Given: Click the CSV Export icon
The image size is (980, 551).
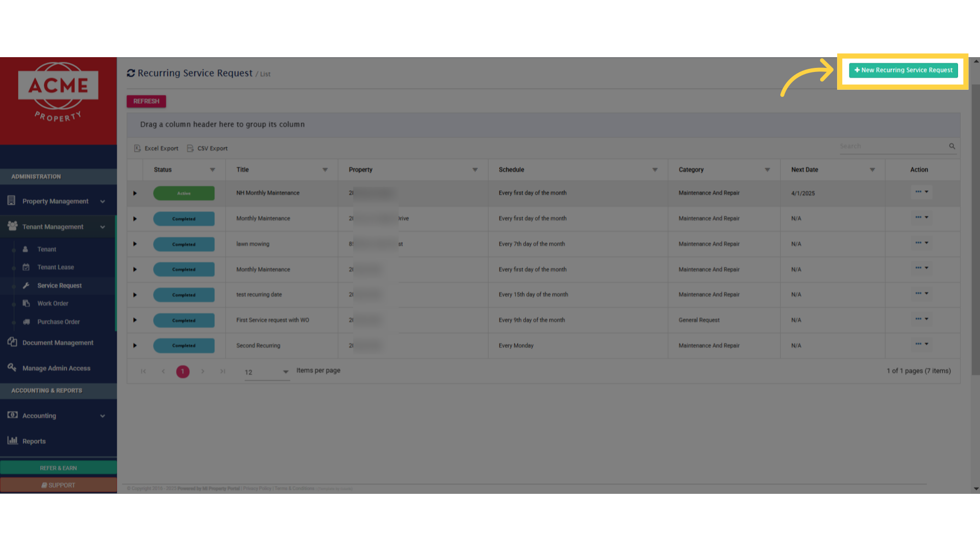Looking at the screenshot, I should (x=190, y=148).
